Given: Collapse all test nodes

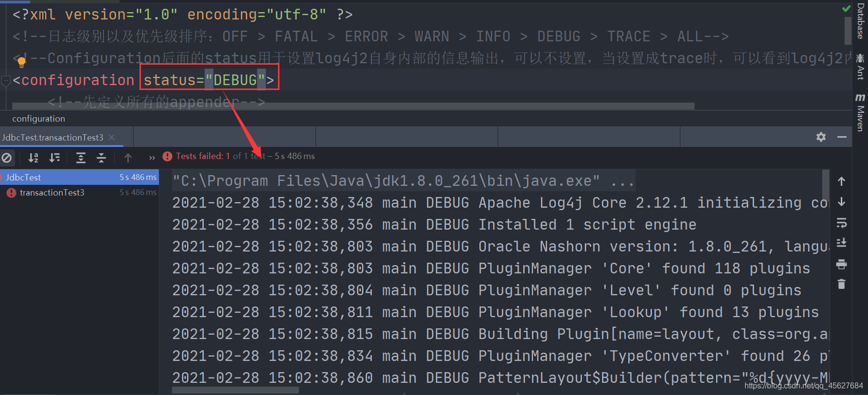Looking at the screenshot, I should click(x=101, y=158).
